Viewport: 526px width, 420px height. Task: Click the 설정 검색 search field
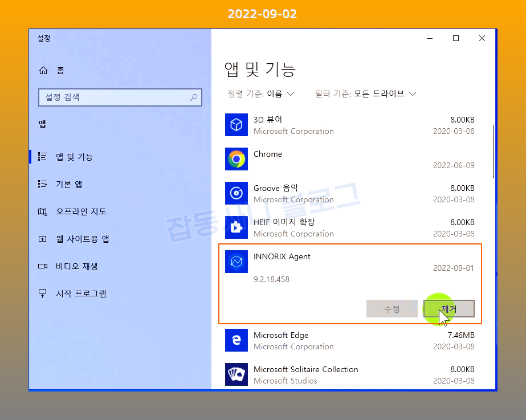point(120,97)
